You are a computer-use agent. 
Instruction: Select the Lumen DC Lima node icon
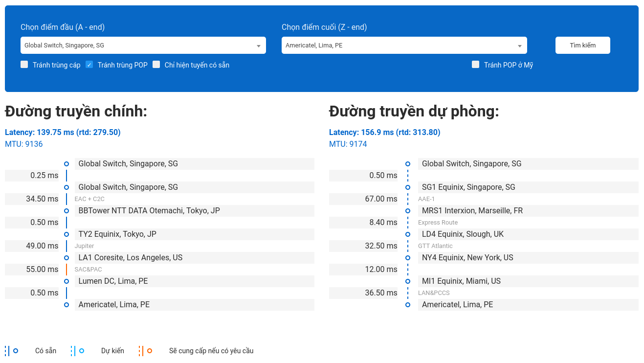coord(67,281)
